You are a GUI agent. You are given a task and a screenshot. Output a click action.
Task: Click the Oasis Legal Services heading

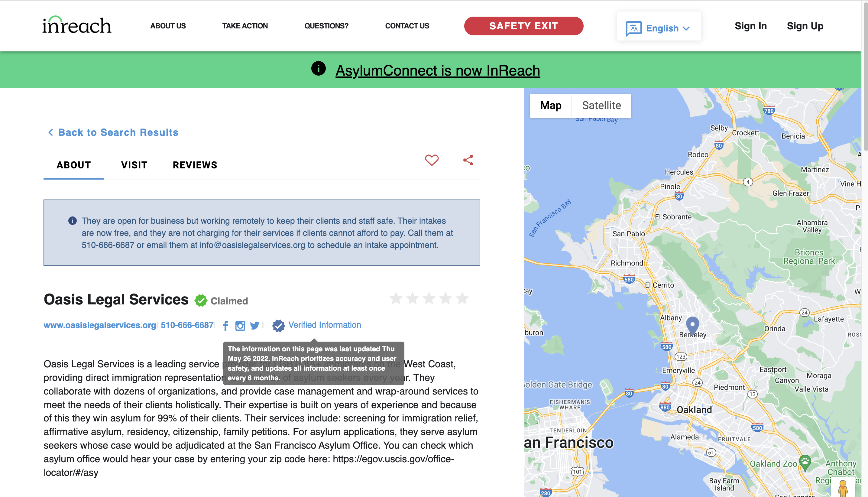click(x=116, y=299)
